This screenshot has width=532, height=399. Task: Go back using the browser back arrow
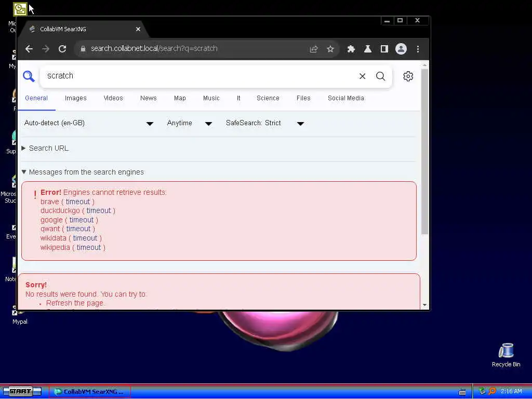[29, 49]
